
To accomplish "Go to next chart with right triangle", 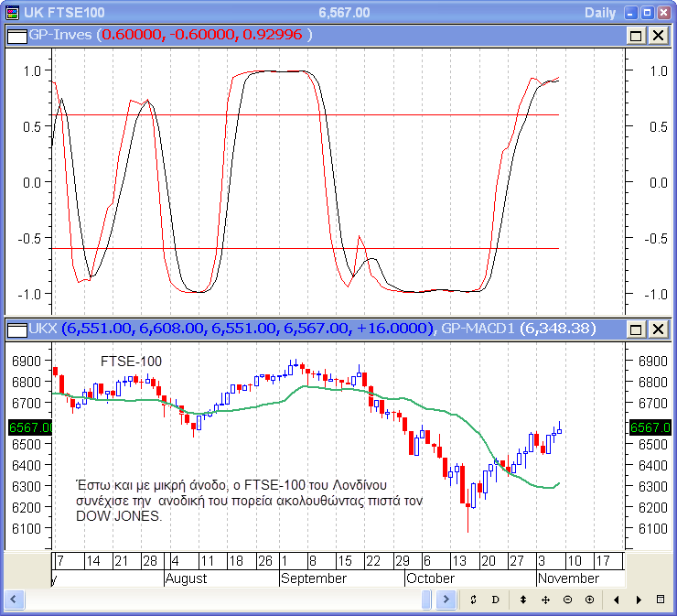I will tap(639, 600).
